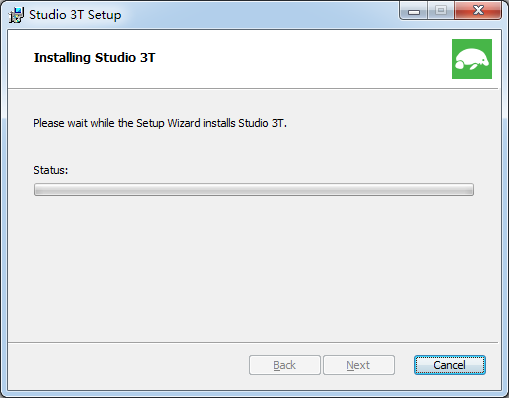Click the Installing Studio 3T heading

tap(95, 58)
